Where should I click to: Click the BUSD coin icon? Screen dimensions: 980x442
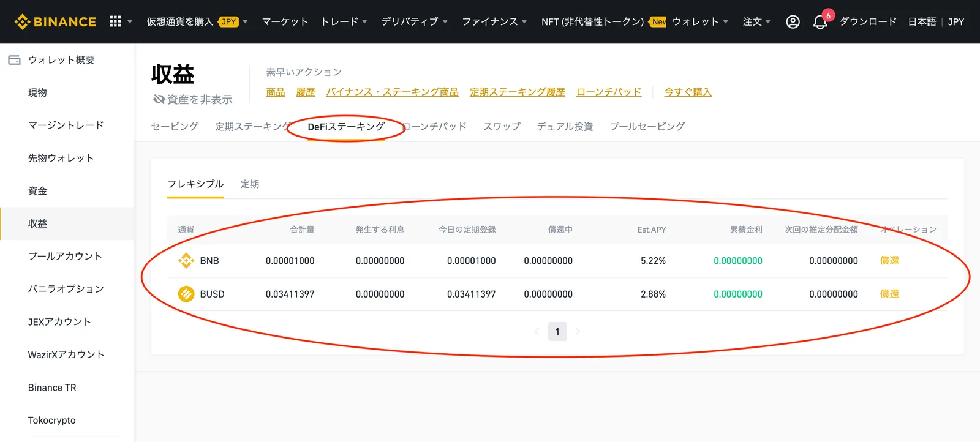186,294
